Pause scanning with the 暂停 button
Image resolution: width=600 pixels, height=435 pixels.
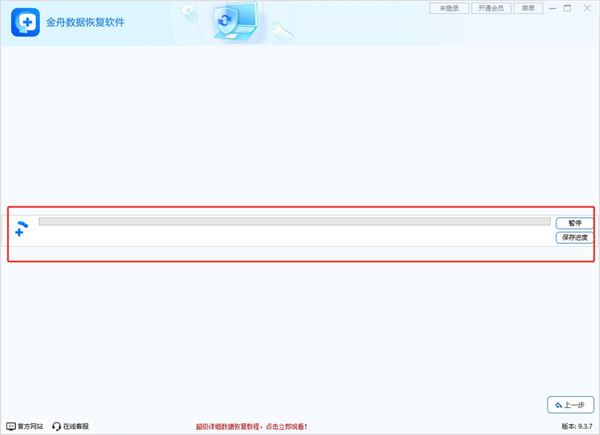[574, 223]
